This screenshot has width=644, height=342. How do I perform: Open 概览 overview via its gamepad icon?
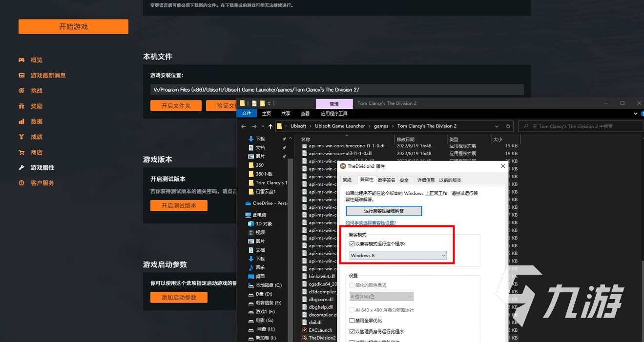click(21, 60)
